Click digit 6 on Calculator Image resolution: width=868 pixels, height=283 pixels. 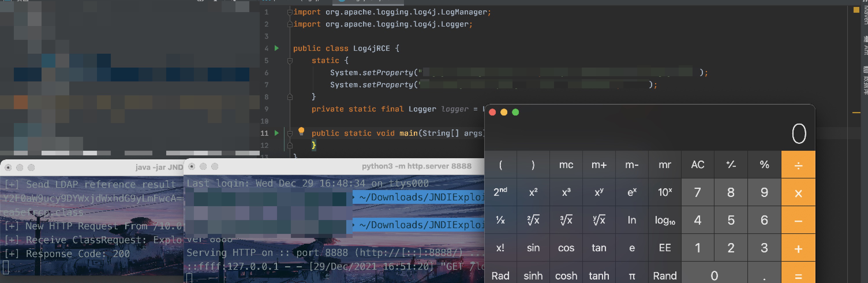point(764,220)
